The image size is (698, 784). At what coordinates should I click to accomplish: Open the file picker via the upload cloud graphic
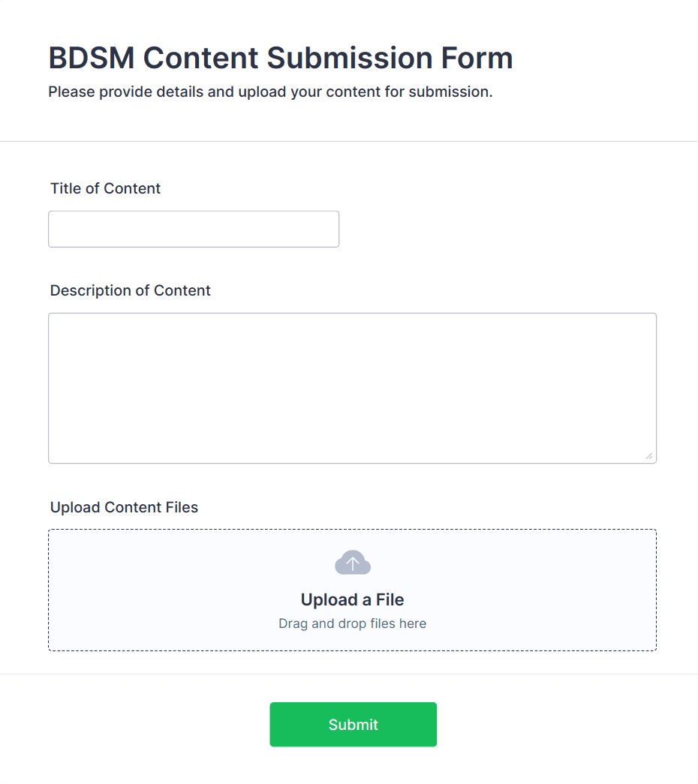pyautogui.click(x=352, y=562)
